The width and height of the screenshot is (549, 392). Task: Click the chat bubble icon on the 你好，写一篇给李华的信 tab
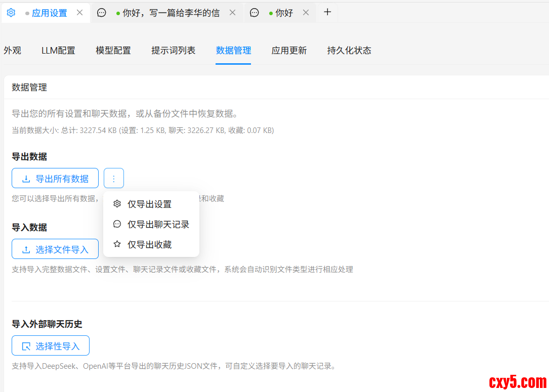tap(102, 13)
